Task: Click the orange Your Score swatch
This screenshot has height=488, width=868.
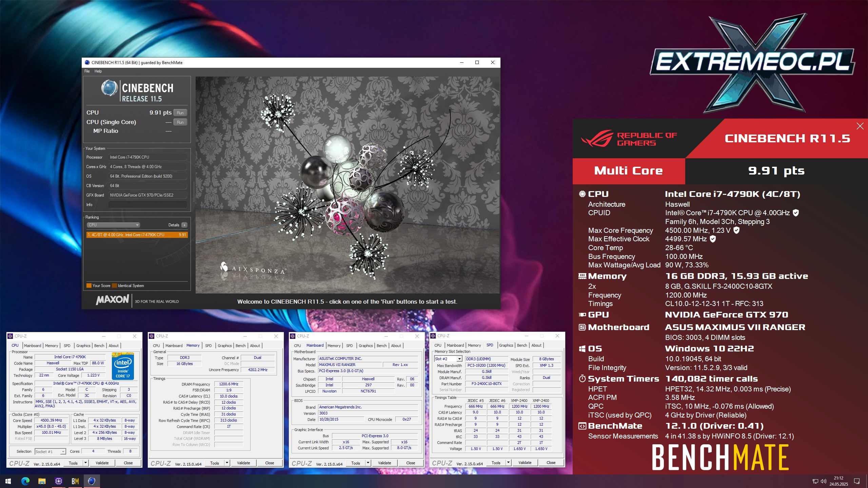Action: (x=89, y=286)
